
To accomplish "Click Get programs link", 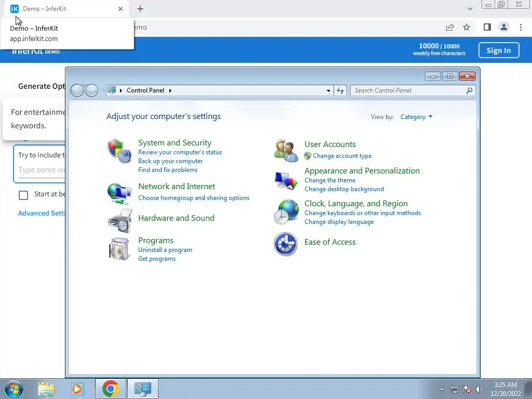I will [x=157, y=259].
